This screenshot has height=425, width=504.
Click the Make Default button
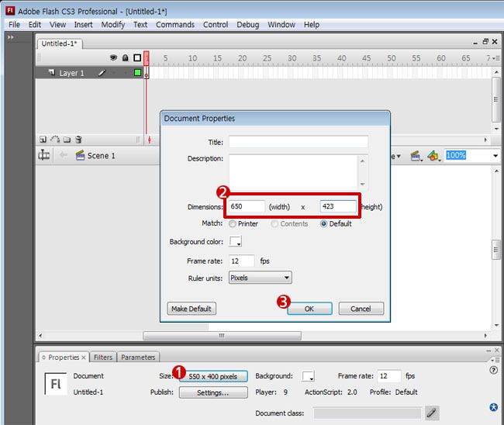point(192,309)
